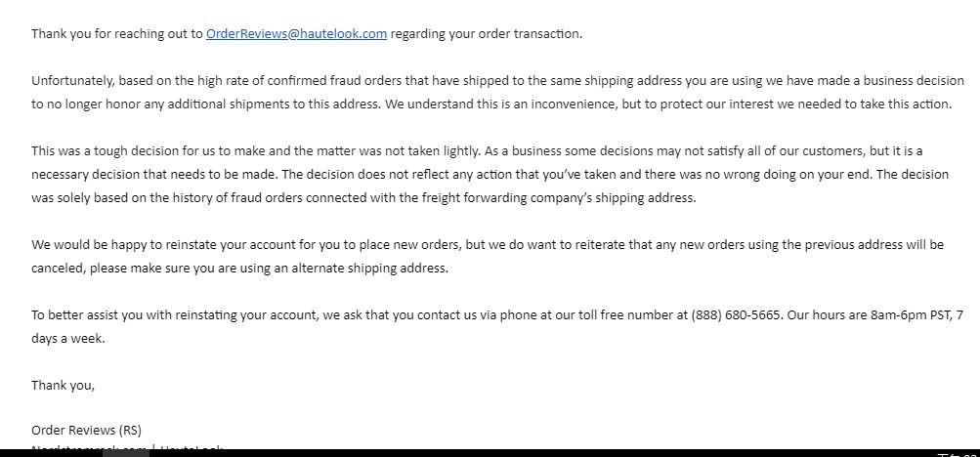Screen dimensions: 980x457
Task: Click the 'Order Reviews (RS)' signature line
Action: pos(86,431)
